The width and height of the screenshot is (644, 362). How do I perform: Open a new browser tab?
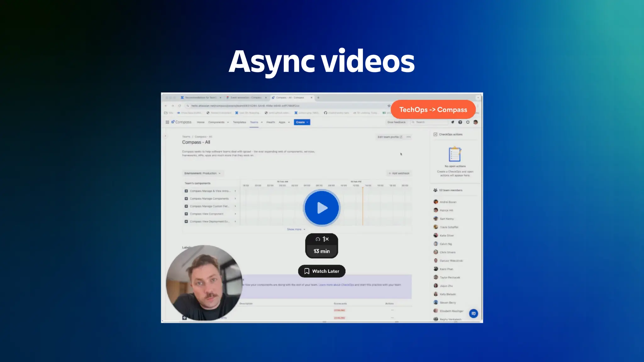click(x=318, y=97)
